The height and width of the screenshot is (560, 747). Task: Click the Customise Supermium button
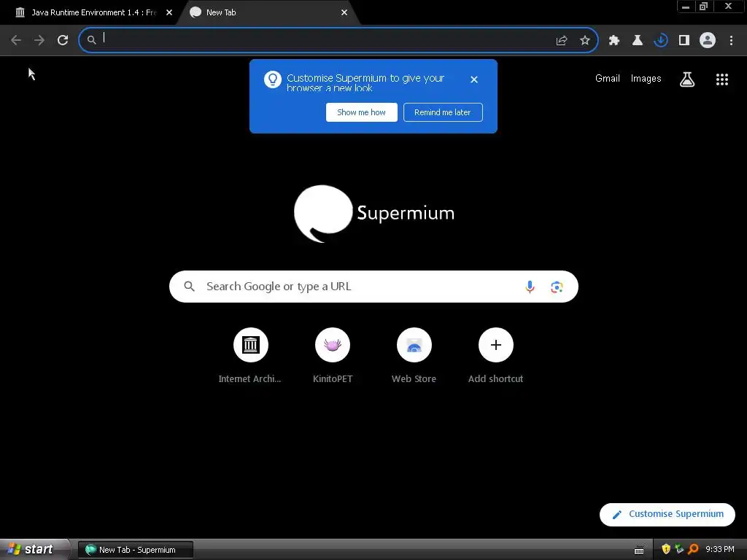click(667, 514)
